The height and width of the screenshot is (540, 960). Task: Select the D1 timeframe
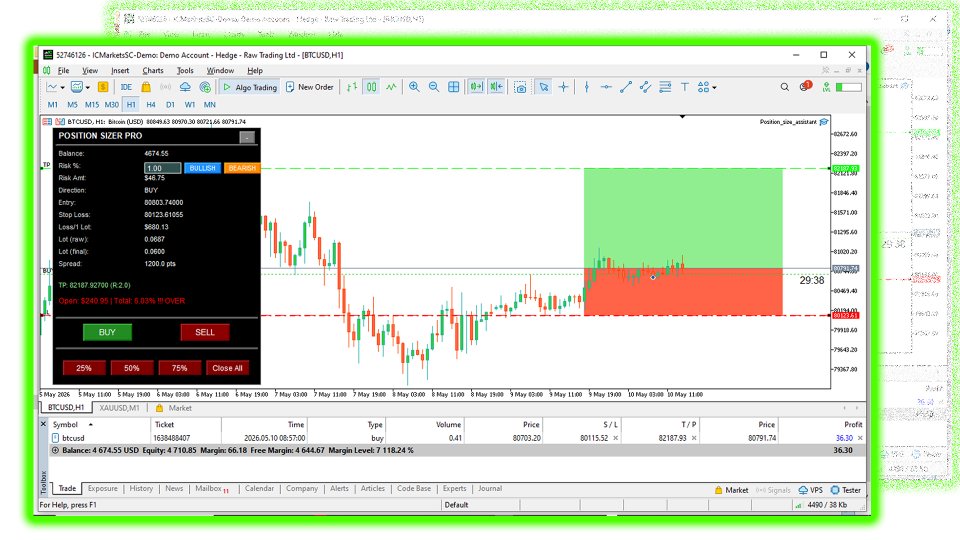click(170, 105)
